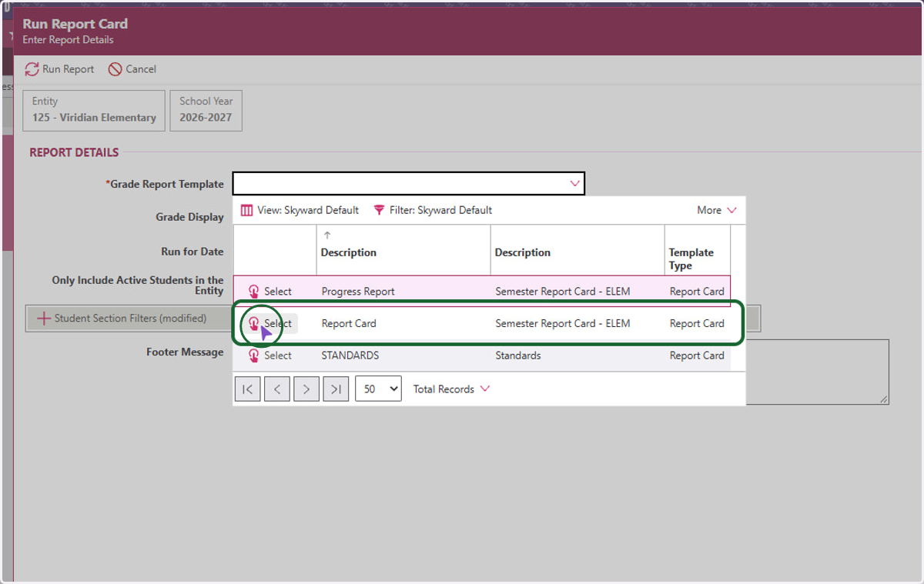Go to previous page of records
Screen dimensions: 924x584
[x=276, y=389]
